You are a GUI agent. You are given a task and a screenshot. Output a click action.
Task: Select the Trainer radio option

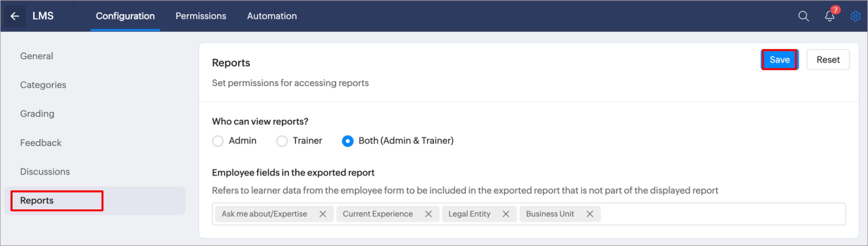pyautogui.click(x=282, y=141)
